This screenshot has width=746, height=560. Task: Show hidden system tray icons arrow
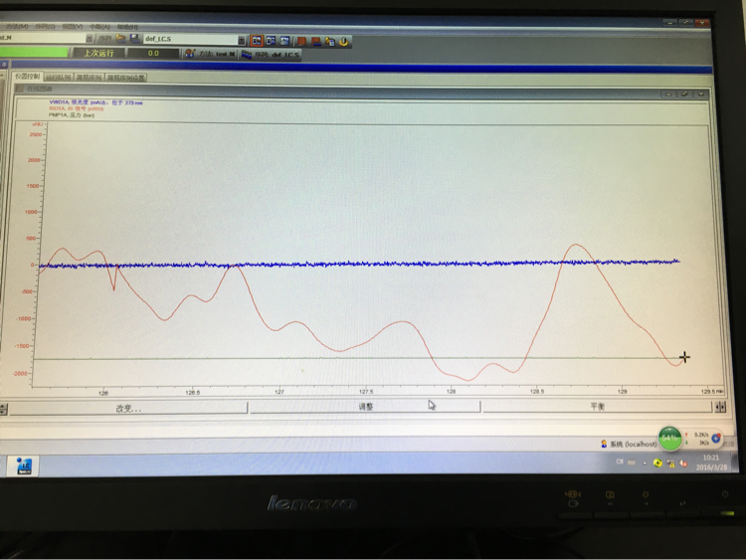click(x=645, y=463)
